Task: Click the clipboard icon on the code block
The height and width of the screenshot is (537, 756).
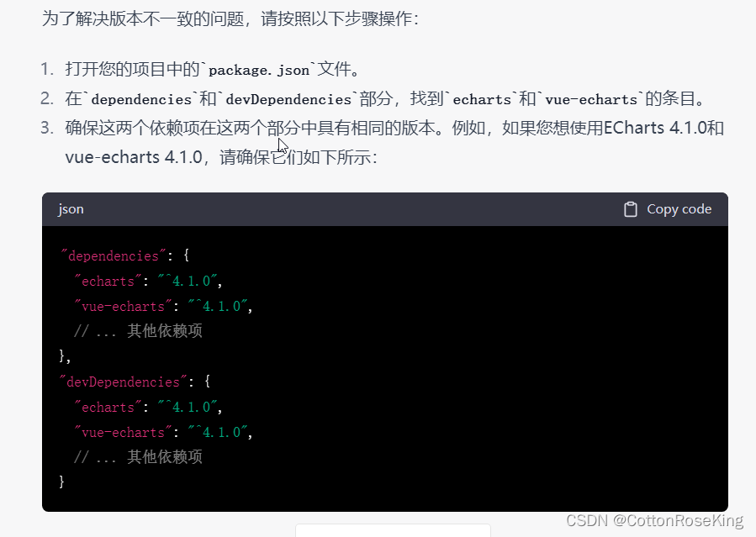Action: 631,208
